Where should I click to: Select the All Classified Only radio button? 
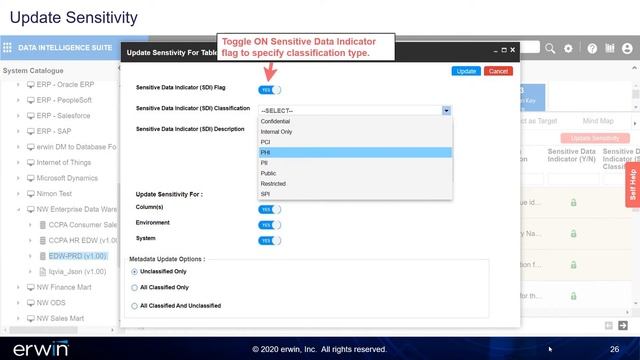pos(134,288)
